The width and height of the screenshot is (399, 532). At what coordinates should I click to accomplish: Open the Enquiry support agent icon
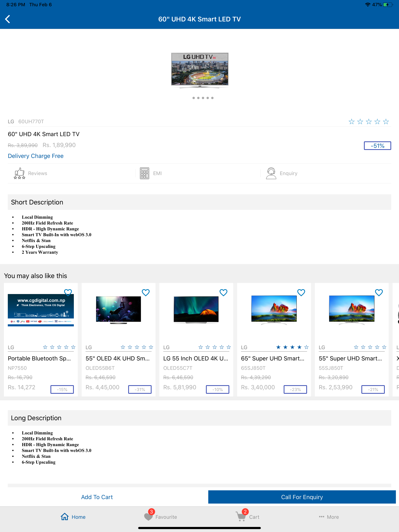click(271, 173)
